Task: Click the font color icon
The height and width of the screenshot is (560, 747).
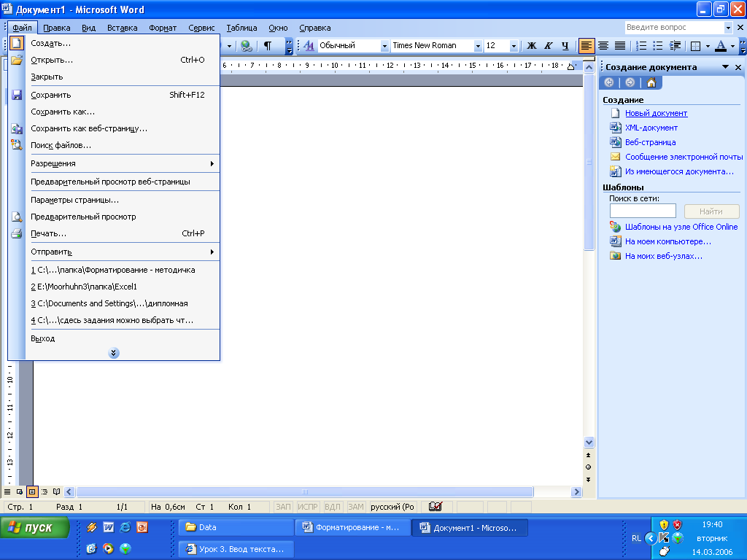Action: [721, 46]
